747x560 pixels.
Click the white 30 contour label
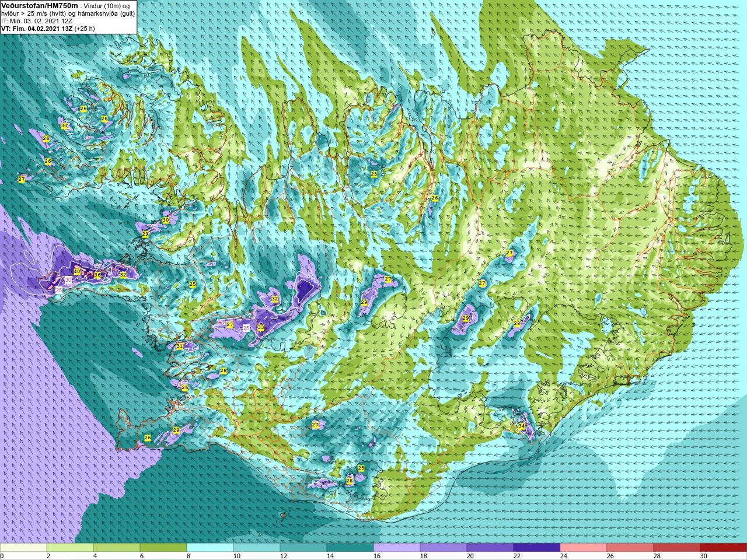coord(68,280)
